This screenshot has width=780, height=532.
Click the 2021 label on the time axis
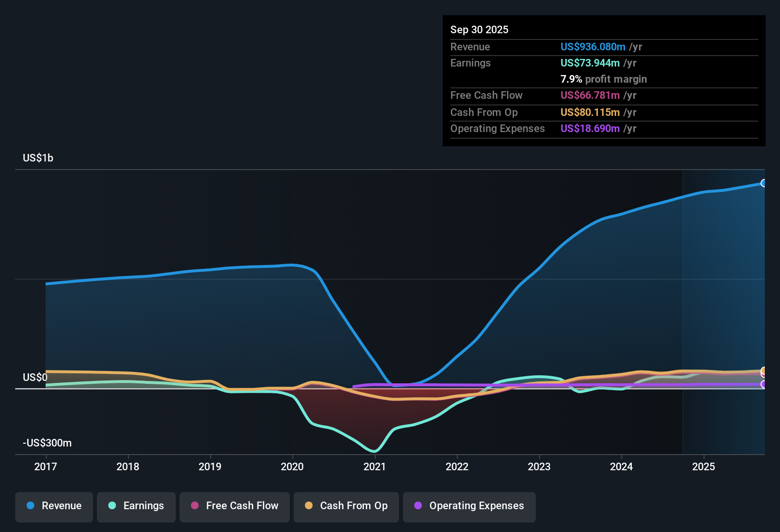(375, 467)
